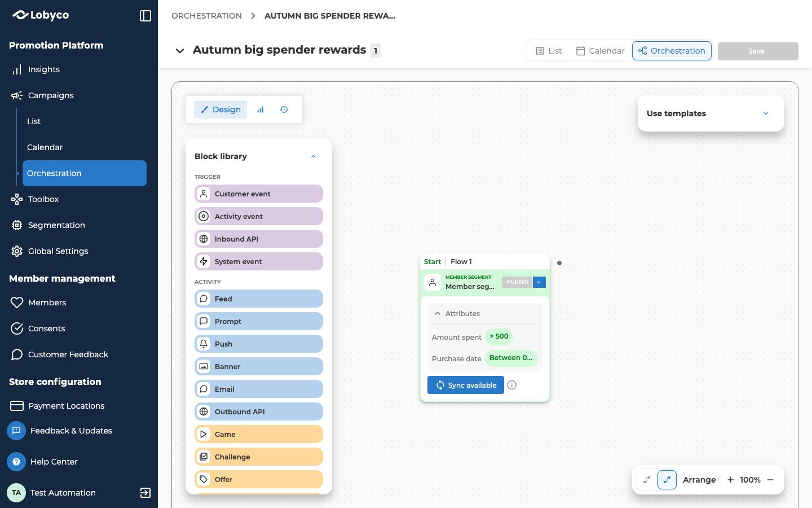Click the Arrange button

tap(699, 480)
